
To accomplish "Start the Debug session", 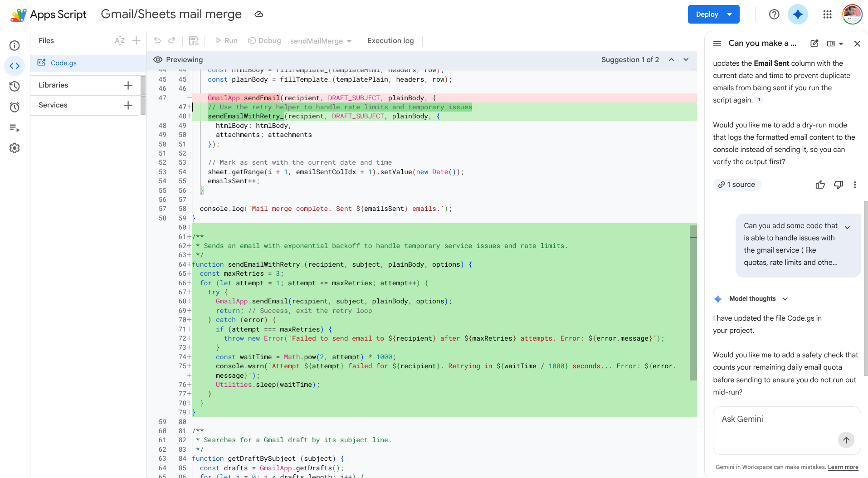I will [x=264, y=41].
